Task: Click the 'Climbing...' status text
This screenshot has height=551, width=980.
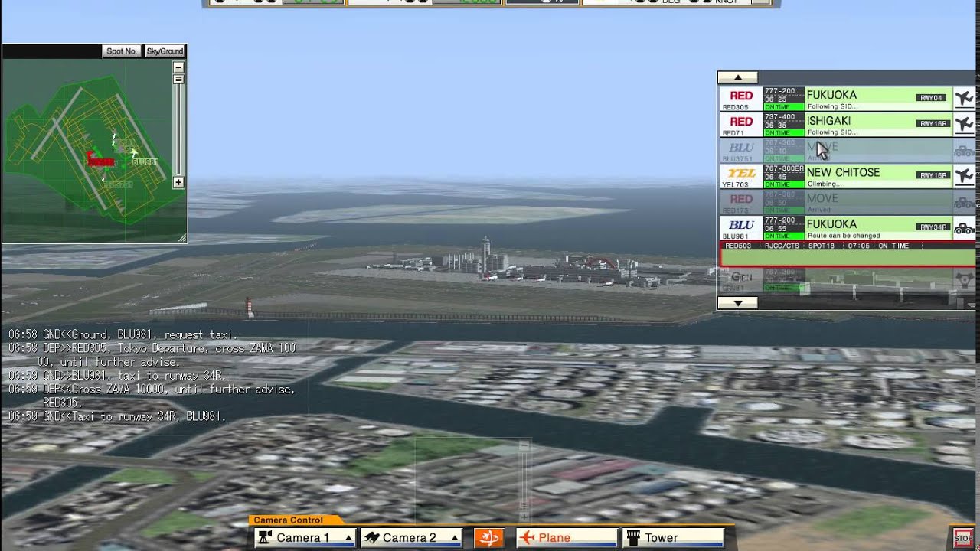Action: point(825,184)
